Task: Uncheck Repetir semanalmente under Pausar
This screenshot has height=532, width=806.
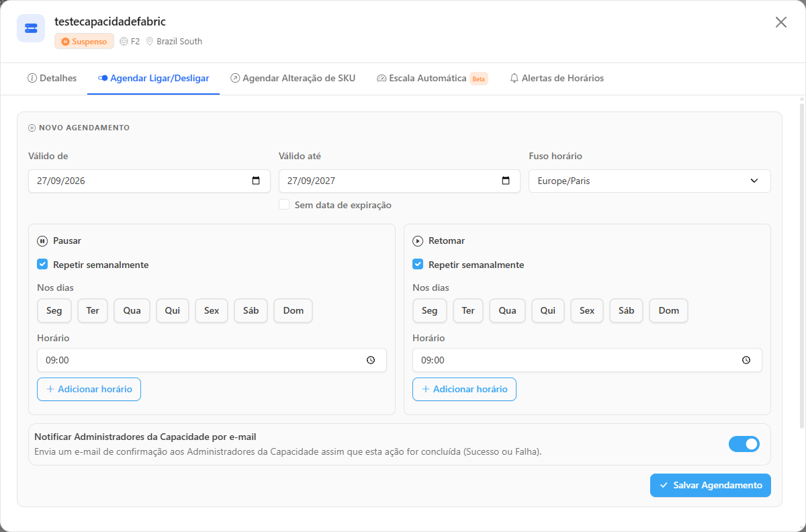Action: click(42, 265)
